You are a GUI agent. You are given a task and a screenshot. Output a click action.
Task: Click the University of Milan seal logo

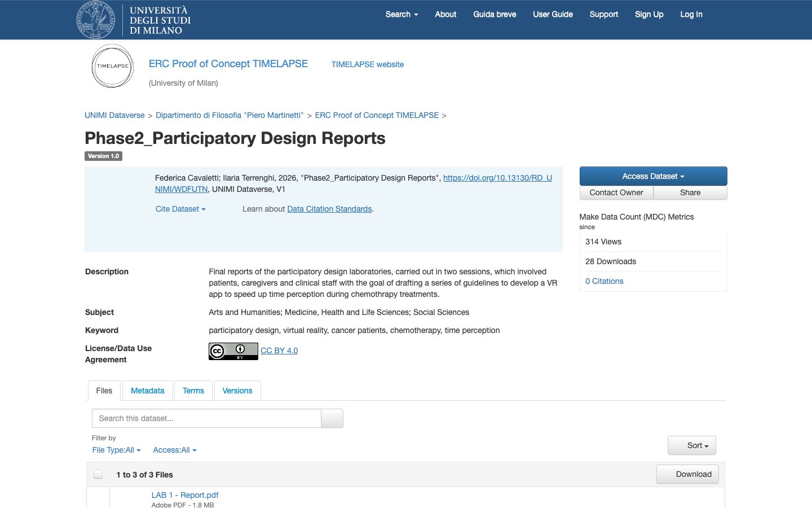(x=96, y=20)
